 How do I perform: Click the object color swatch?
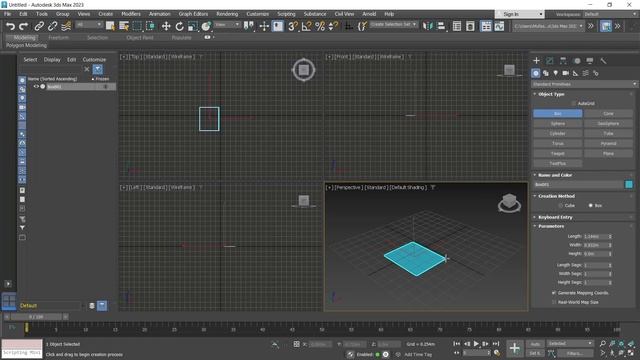click(629, 185)
